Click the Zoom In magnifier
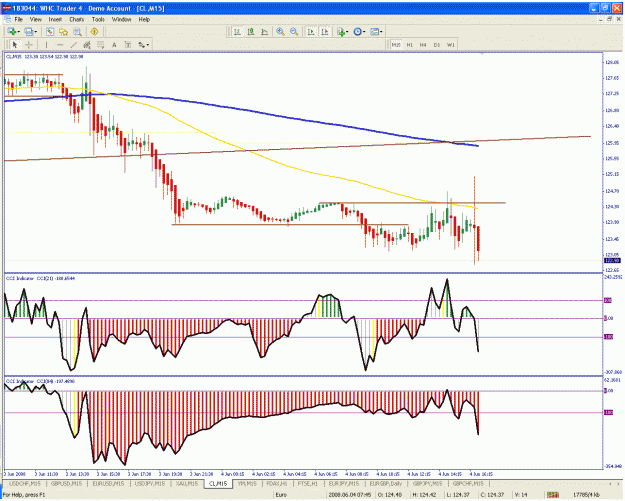This screenshot has height=501, width=625. click(x=280, y=31)
